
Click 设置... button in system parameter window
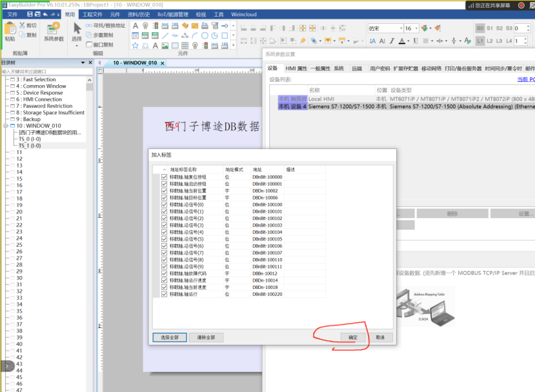[x=512, y=213]
